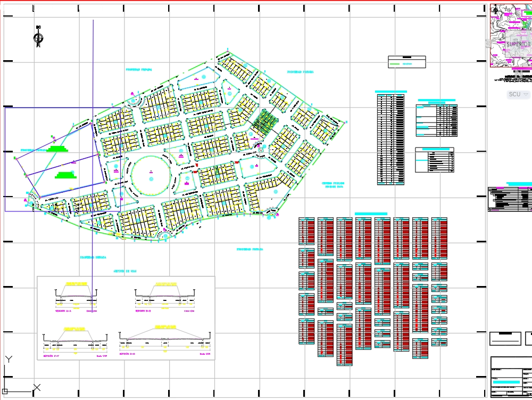Image resolution: width=532 pixels, height=400 pixels.
Task: Select the north arrow symbol in drawing
Action: coord(38,36)
